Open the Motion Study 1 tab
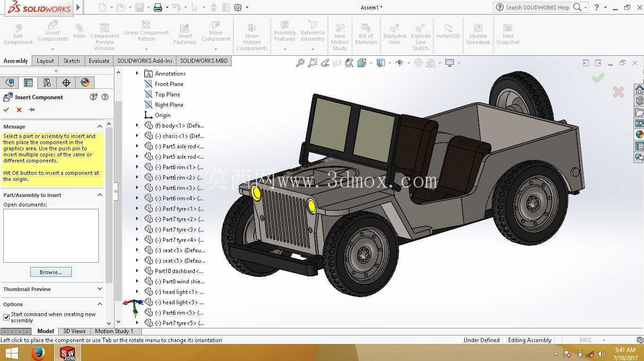Screen dimensions: 644x361 point(114,331)
